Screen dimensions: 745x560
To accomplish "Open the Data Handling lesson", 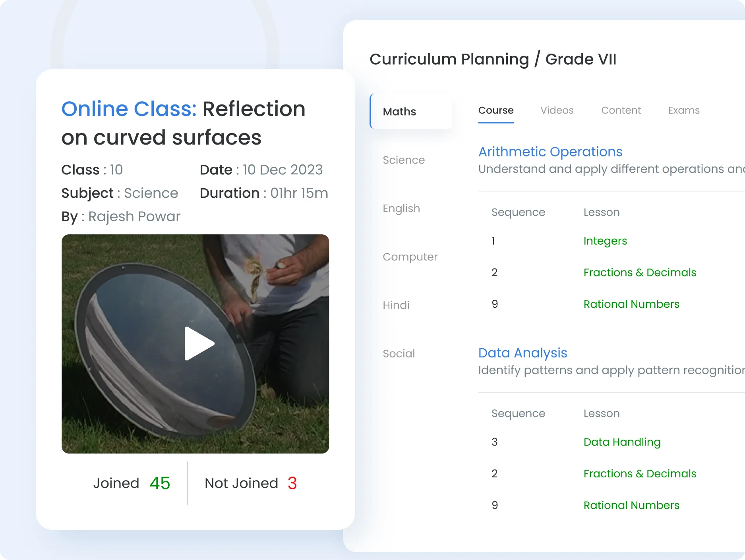I will tap(622, 442).
